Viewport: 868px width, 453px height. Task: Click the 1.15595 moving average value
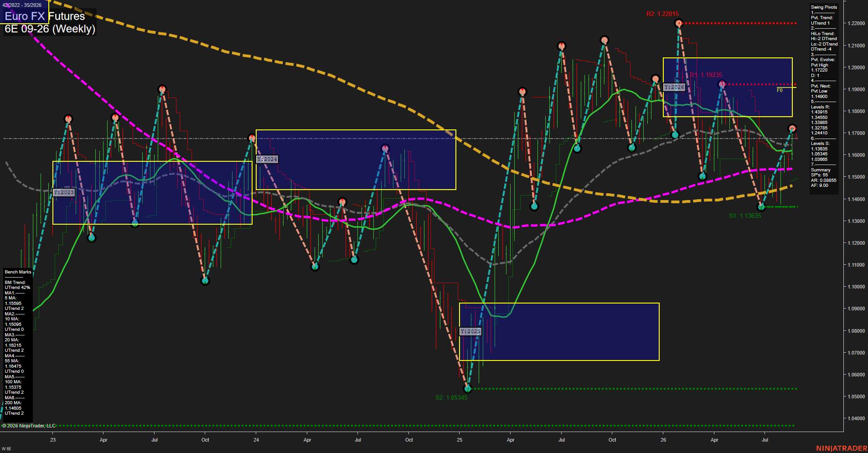[13, 304]
